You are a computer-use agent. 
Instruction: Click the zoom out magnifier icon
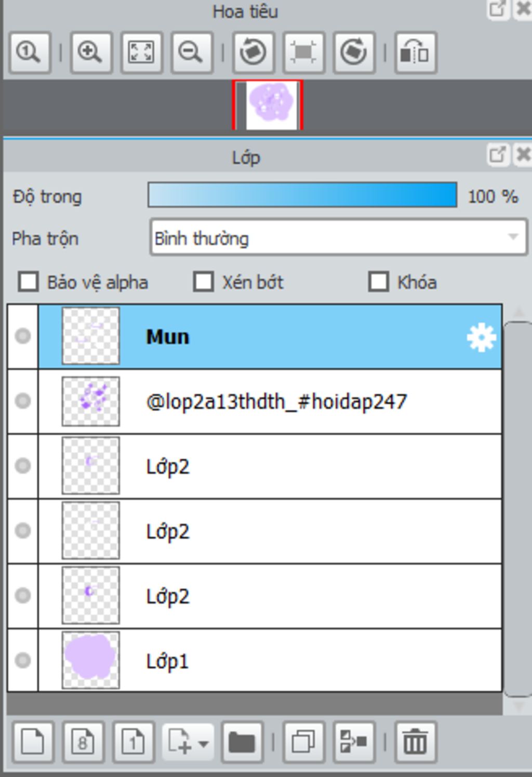click(192, 52)
